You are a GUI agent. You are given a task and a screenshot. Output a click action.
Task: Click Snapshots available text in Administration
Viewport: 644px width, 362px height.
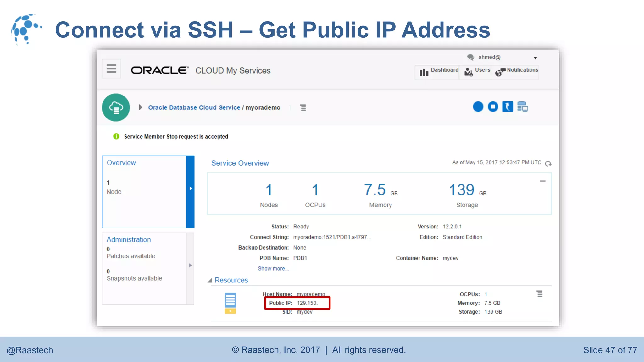134,278
